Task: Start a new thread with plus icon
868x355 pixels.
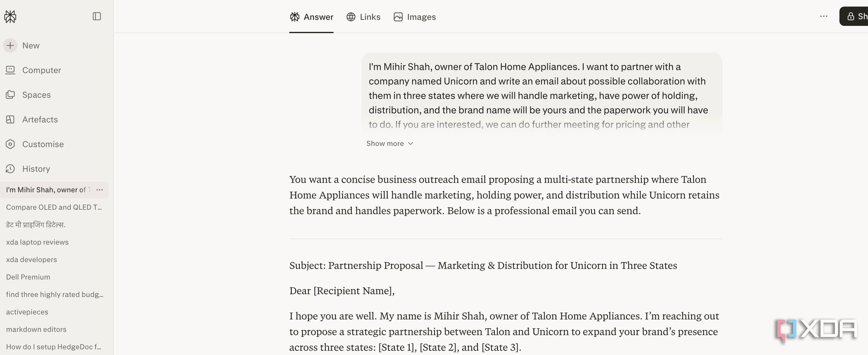Action: pos(11,45)
